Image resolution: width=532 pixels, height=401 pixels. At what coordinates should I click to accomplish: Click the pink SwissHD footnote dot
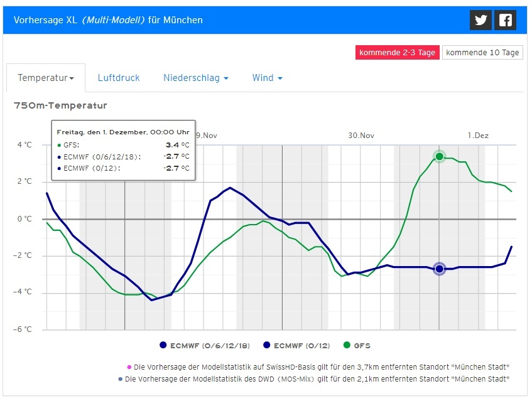129,367
